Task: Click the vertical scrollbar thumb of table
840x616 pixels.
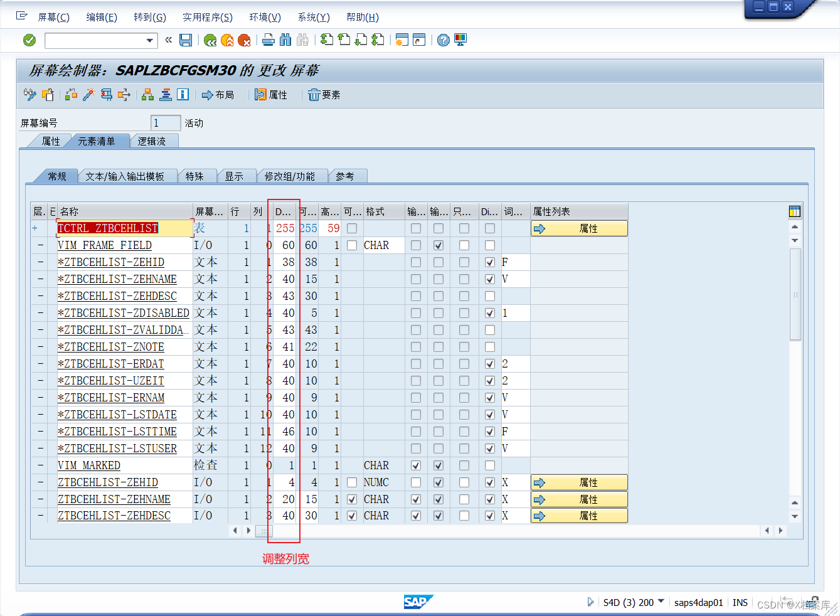Action: pyautogui.click(x=795, y=294)
